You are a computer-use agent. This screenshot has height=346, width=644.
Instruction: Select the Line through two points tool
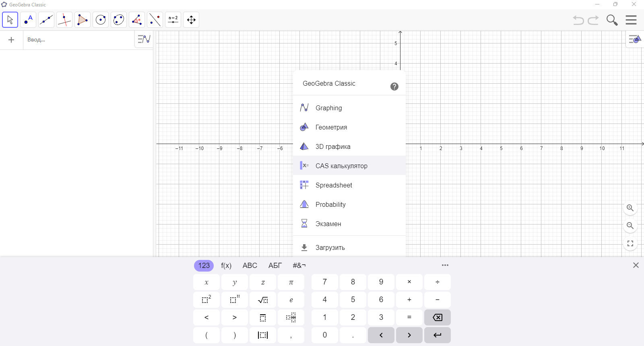coord(46,20)
